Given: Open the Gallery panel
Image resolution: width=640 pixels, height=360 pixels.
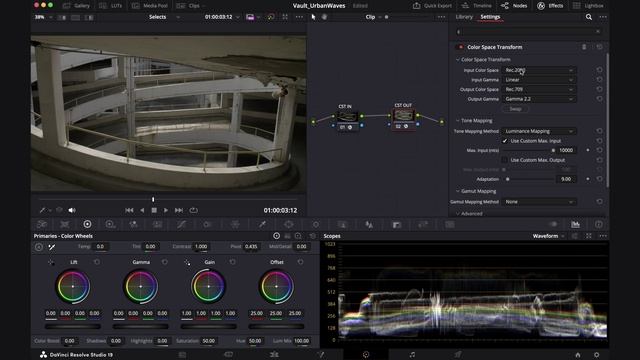Looking at the screenshot, I should (x=76, y=6).
